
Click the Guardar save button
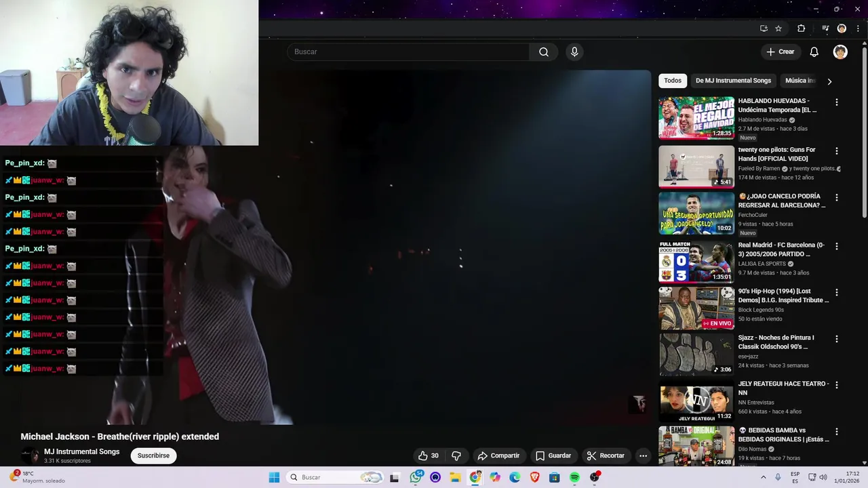[553, 455]
